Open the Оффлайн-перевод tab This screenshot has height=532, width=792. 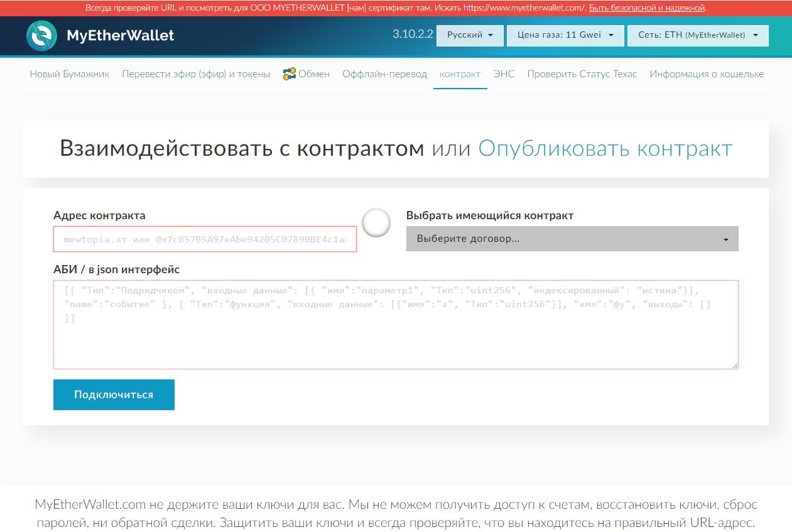coord(384,74)
